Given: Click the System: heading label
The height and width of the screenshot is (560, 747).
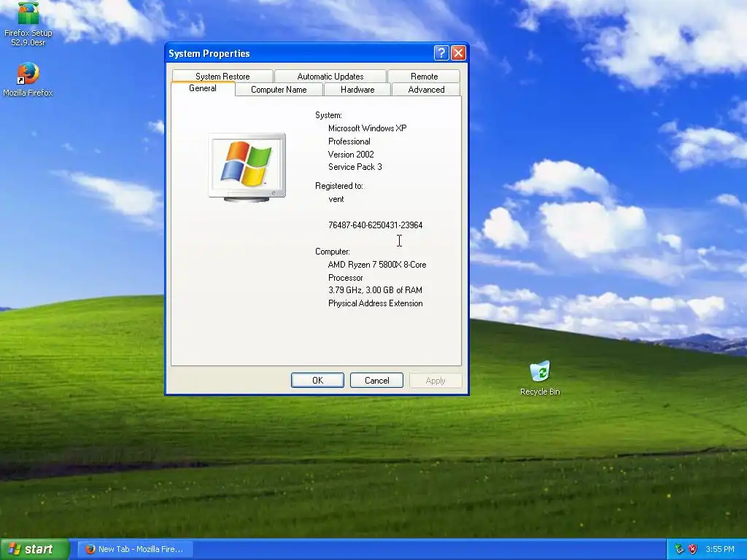Looking at the screenshot, I should [x=328, y=115].
